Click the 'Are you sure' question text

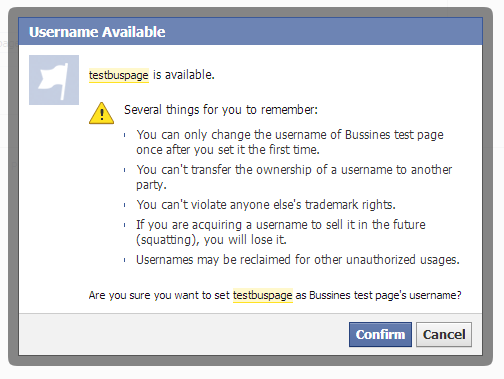tap(275, 295)
